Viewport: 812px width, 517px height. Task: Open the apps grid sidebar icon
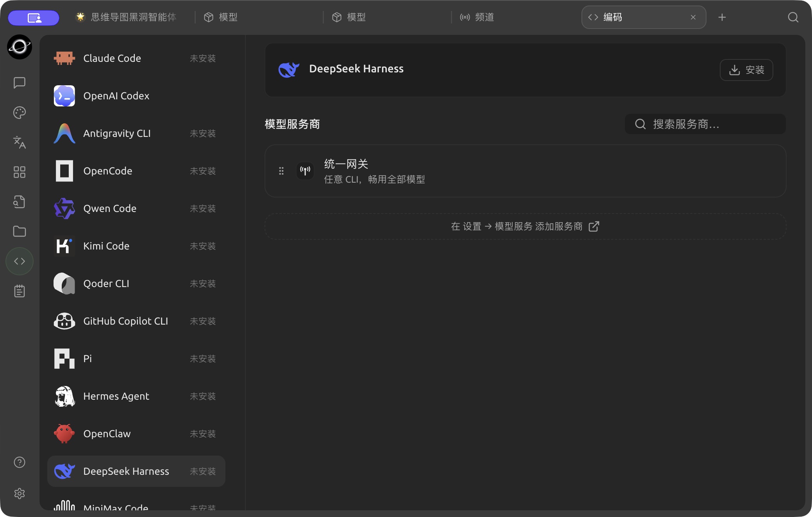click(20, 172)
